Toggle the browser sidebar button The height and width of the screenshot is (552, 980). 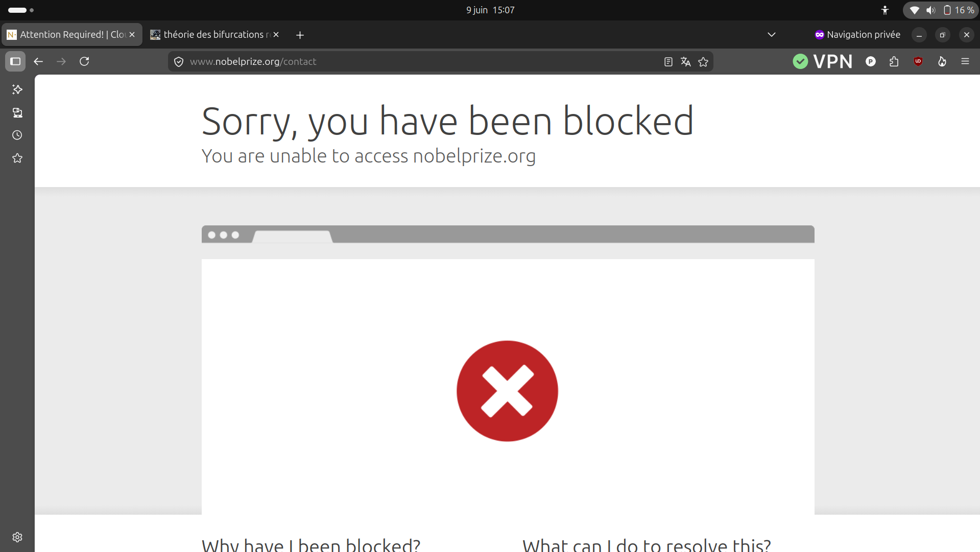pos(15,61)
